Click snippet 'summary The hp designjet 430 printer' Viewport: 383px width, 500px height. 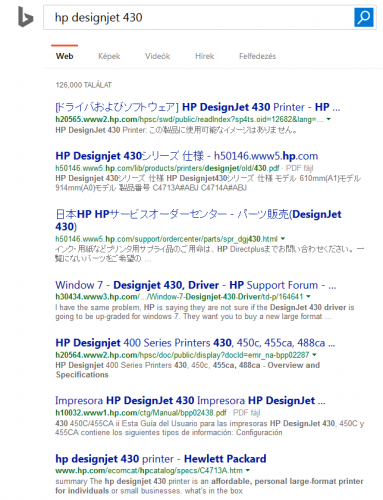pyautogui.click(x=209, y=486)
